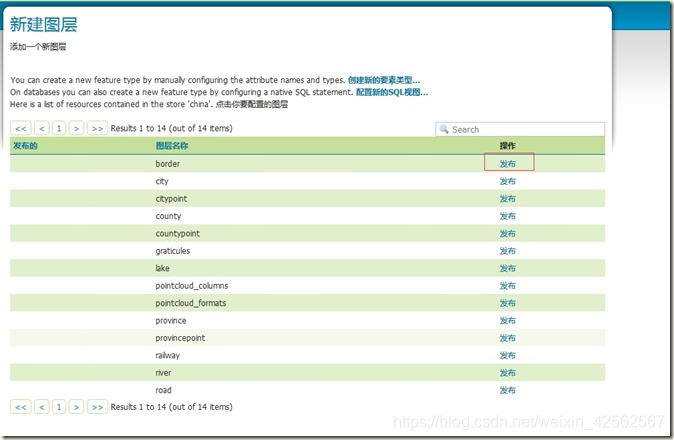Select page 1 in top pager
Viewport: 674px width, 440px height.
click(59, 128)
